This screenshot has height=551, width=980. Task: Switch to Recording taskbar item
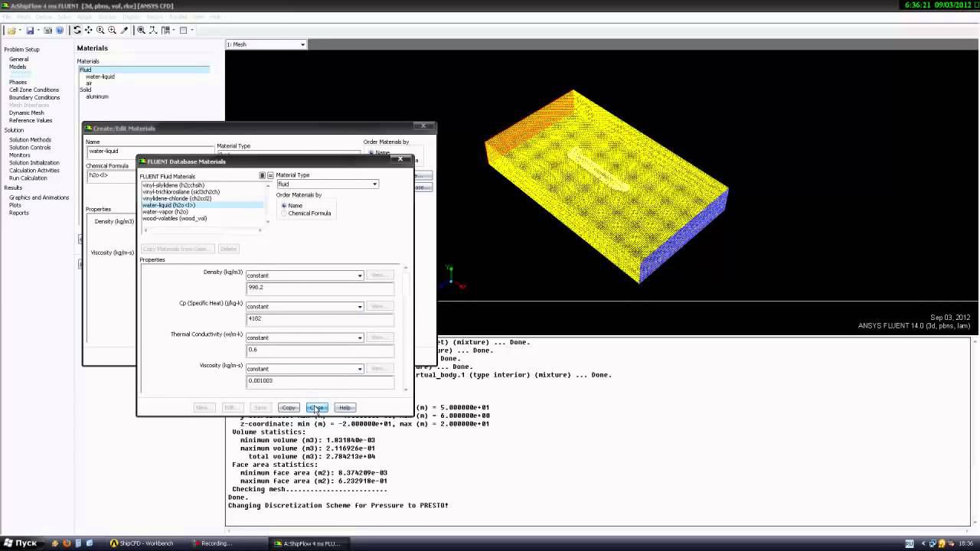point(214,543)
